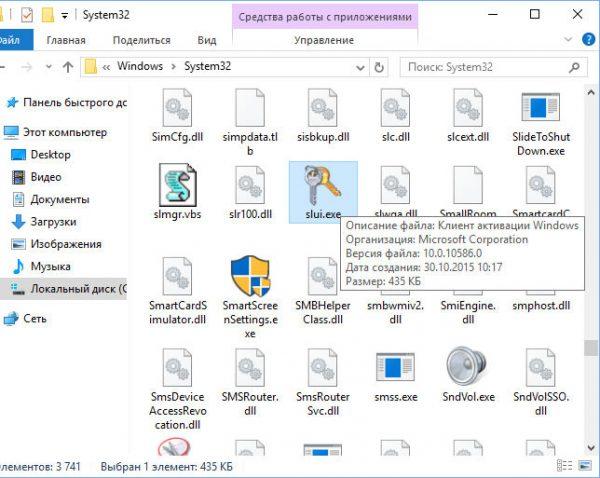The width and height of the screenshot is (600, 478).
Task: Select the slr100.dll file icon
Action: tap(250, 185)
